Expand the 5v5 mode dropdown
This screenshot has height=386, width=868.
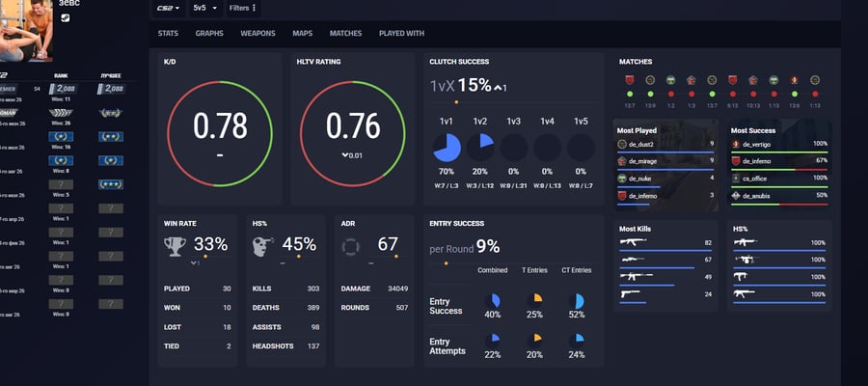[204, 9]
